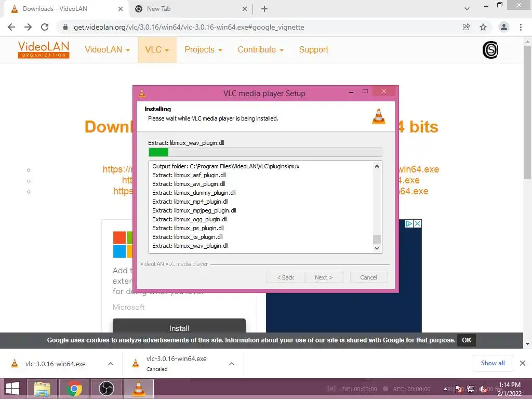Click the VideoLAN Organization logo
Screen dimensions: 532x399
[44, 50]
